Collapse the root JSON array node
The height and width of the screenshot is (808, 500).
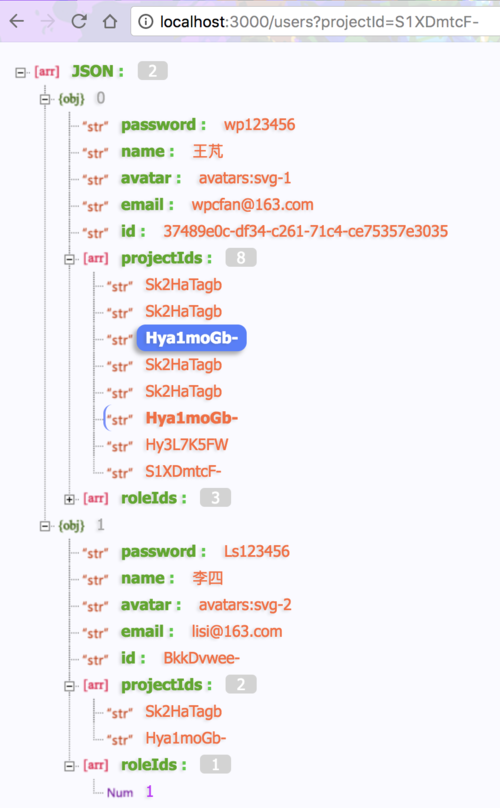click(x=20, y=72)
